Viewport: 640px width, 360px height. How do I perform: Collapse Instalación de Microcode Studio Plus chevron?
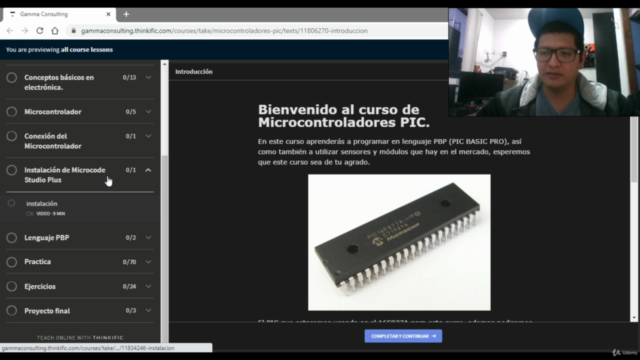pyautogui.click(x=148, y=170)
